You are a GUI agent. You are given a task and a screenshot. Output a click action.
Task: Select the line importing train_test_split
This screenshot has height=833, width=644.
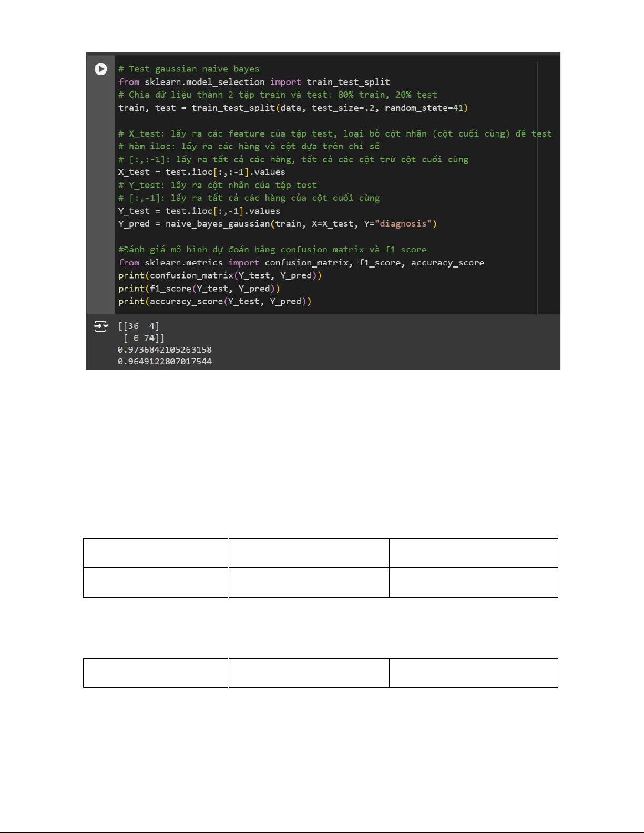point(254,82)
